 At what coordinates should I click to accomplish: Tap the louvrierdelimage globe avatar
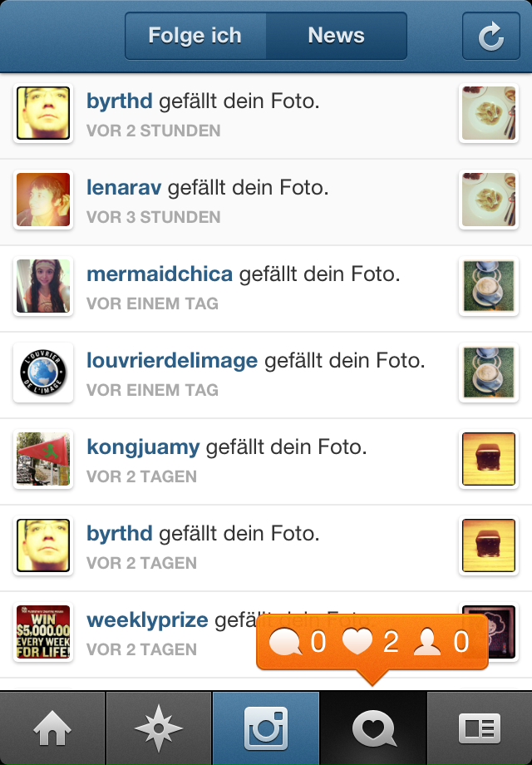[43, 373]
